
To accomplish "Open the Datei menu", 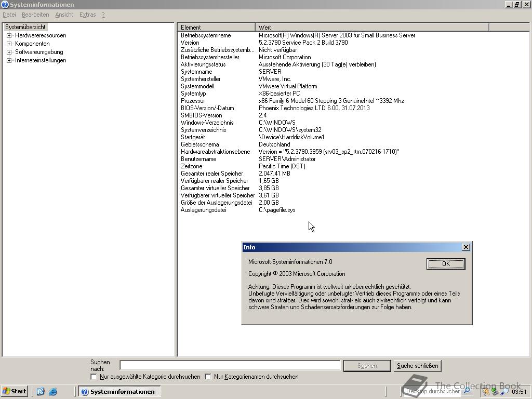I will 9,15.
